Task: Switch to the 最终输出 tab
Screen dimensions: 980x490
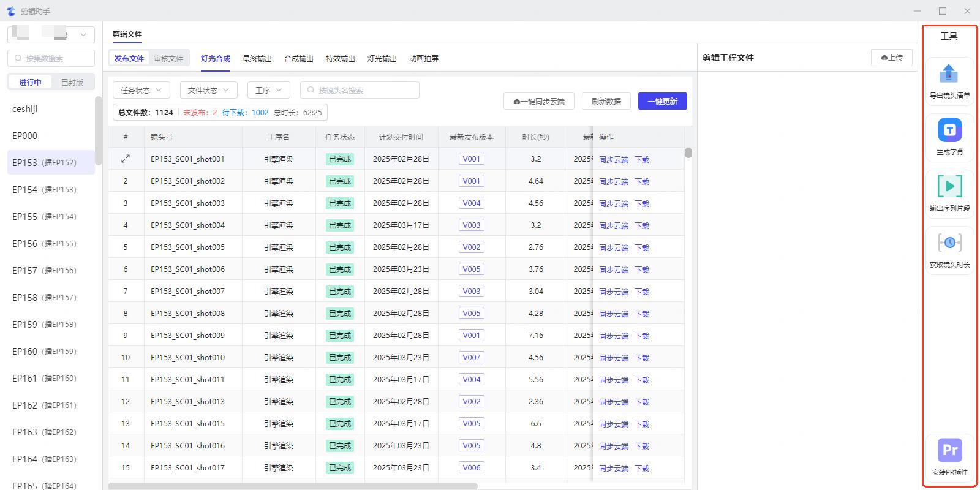Action: pos(257,59)
